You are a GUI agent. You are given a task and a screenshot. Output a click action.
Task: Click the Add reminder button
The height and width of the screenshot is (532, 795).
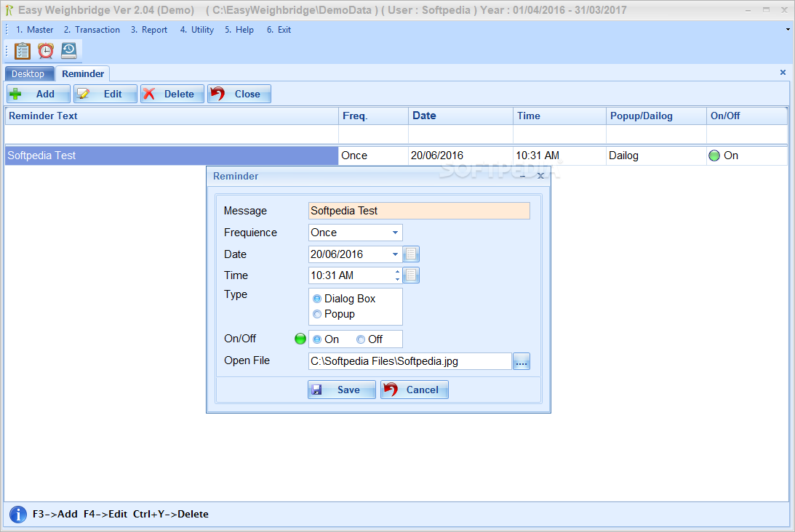coord(38,94)
